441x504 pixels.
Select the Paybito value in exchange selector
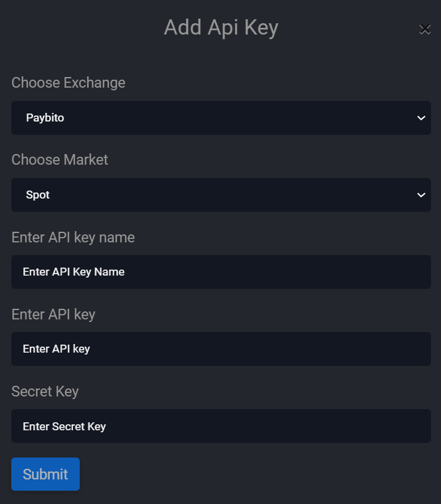coord(45,118)
